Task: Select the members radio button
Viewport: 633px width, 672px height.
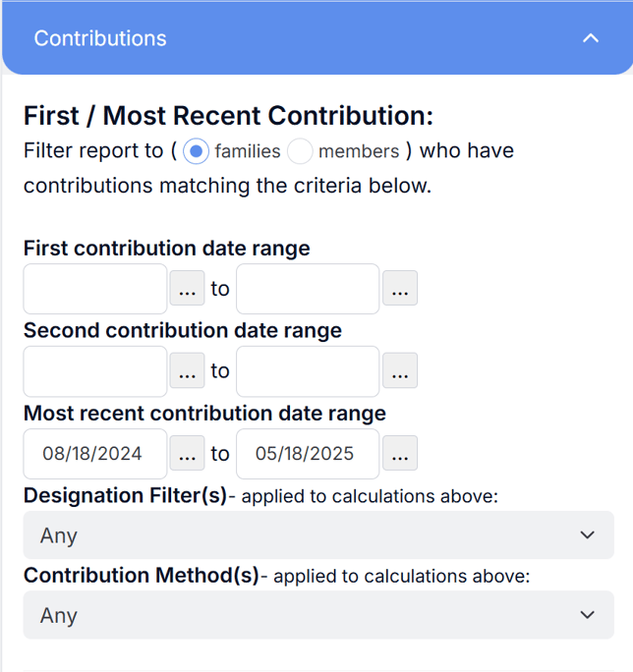Action: click(x=300, y=151)
